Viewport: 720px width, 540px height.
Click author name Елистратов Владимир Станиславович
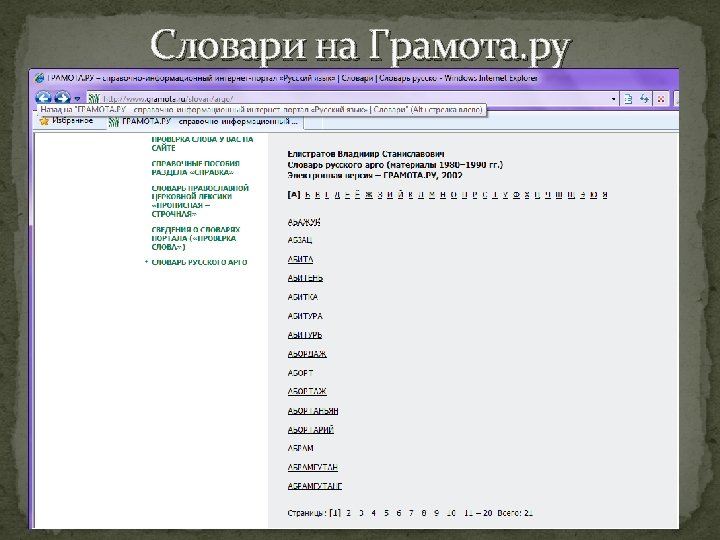[366, 154]
